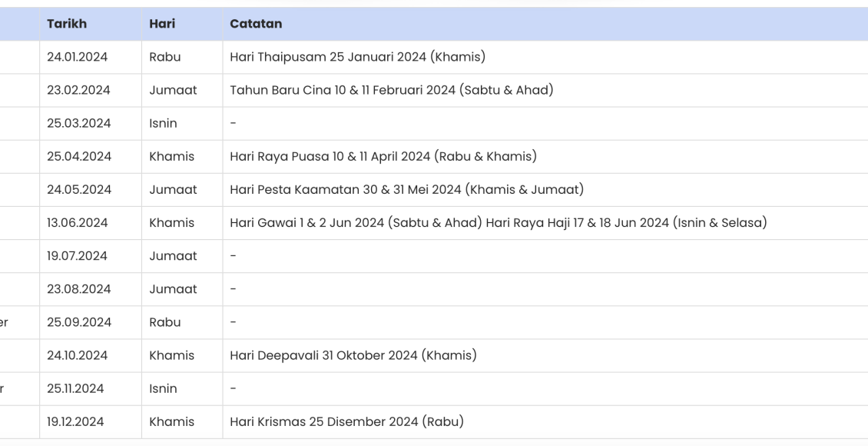Click the Tarikh column header

click(67, 24)
